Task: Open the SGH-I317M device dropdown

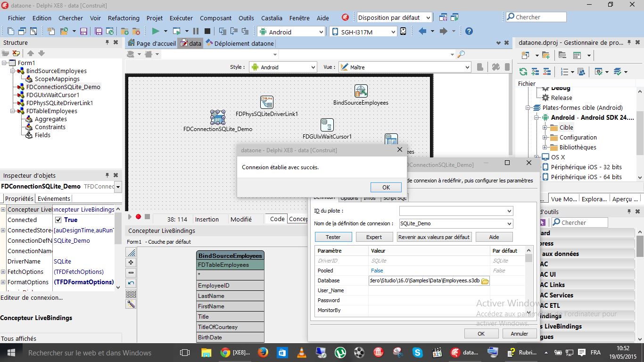Action: pos(393,32)
